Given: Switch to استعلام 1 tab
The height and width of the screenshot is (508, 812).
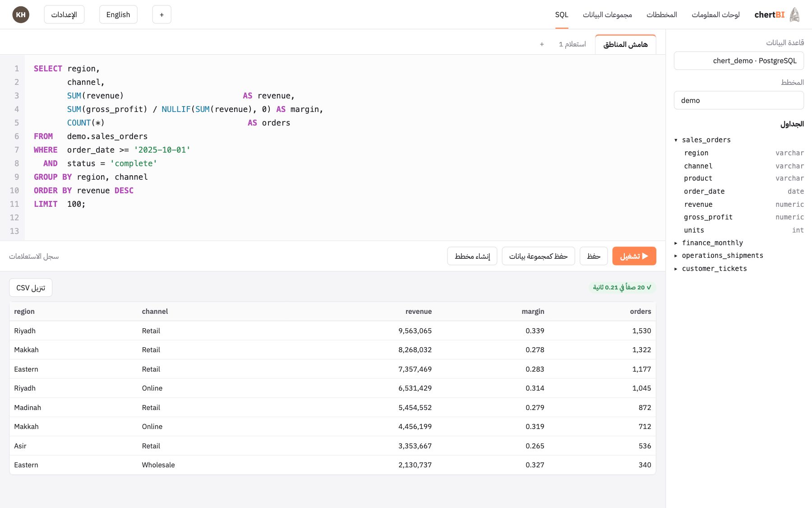Looking at the screenshot, I should click(572, 44).
